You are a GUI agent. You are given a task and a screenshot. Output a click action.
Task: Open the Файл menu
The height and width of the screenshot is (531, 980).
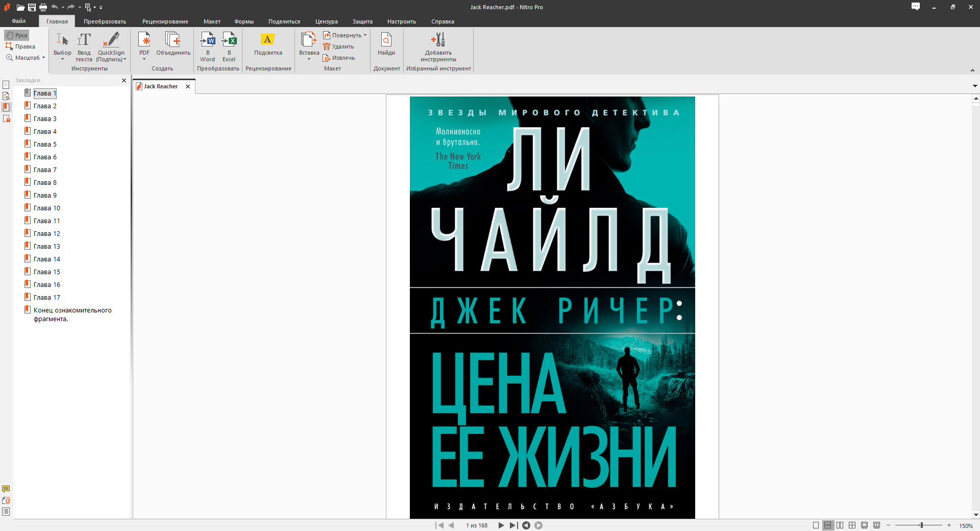tap(19, 21)
